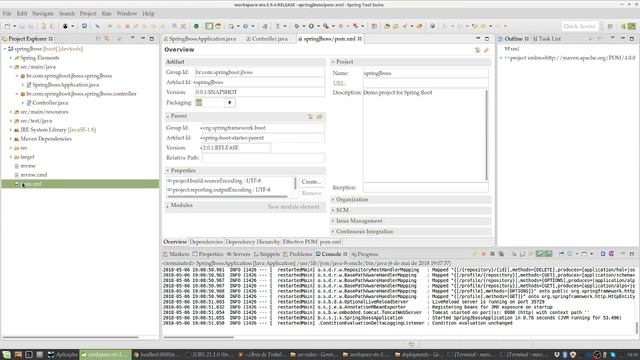Click the Description field vertical scrollbar
Image resolution: width=640 pixels, height=360 pixels.
486,135
